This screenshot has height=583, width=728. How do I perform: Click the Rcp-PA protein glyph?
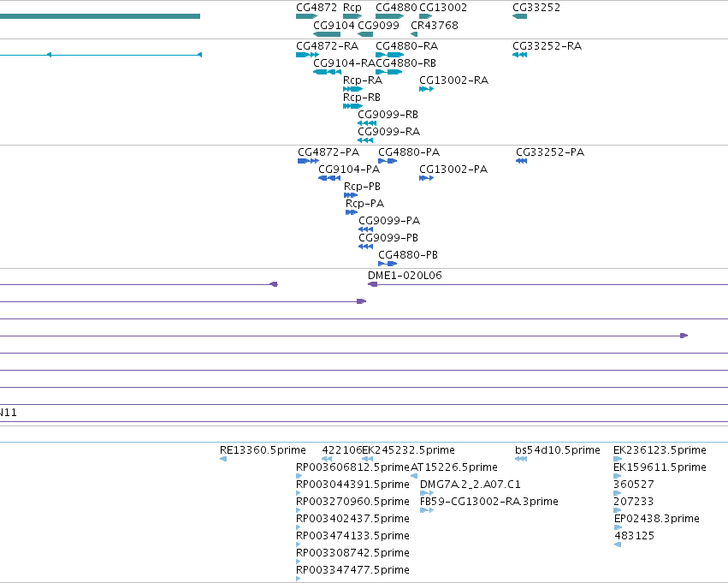pyautogui.click(x=352, y=212)
